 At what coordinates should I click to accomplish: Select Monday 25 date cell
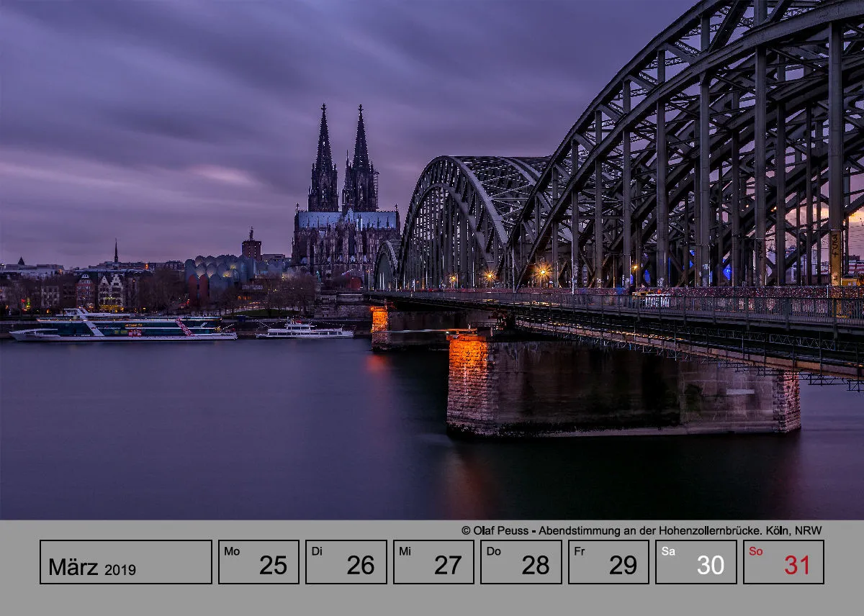[x=258, y=562]
